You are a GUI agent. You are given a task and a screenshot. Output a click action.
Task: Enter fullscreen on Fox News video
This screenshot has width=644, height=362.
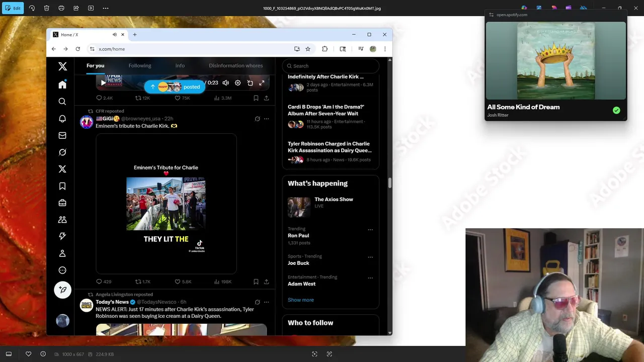click(x=262, y=83)
